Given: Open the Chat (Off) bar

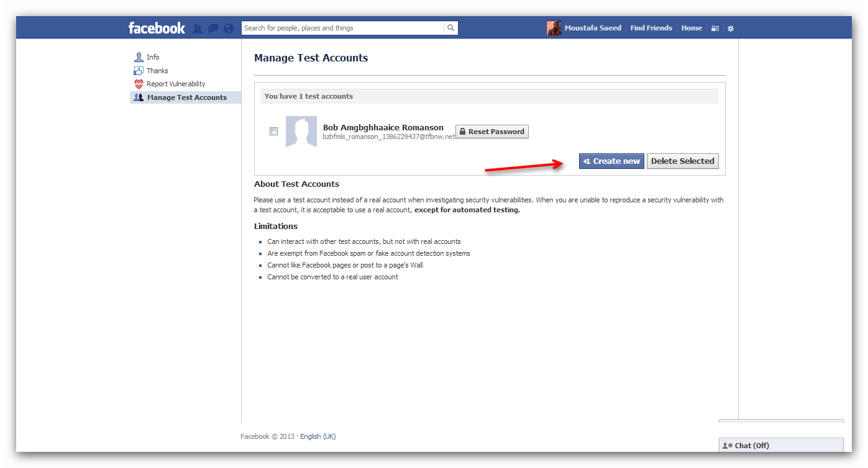Looking at the screenshot, I should [x=781, y=445].
